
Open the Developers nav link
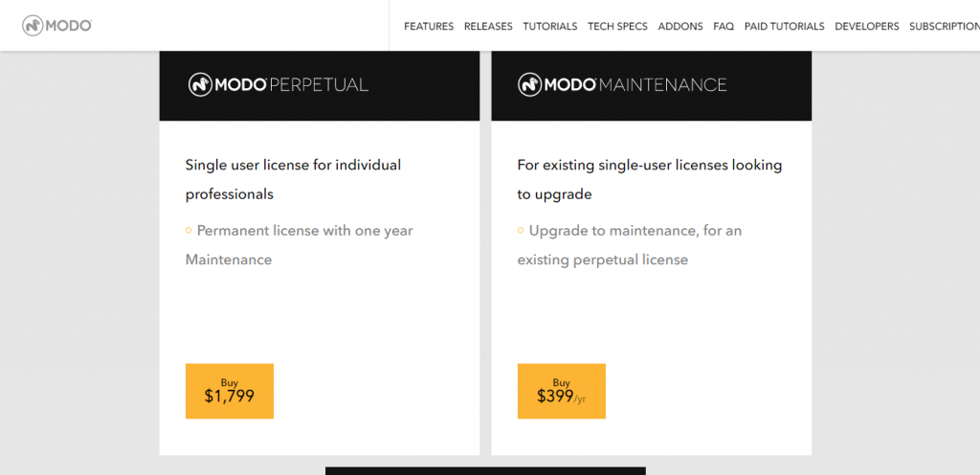click(x=867, y=27)
